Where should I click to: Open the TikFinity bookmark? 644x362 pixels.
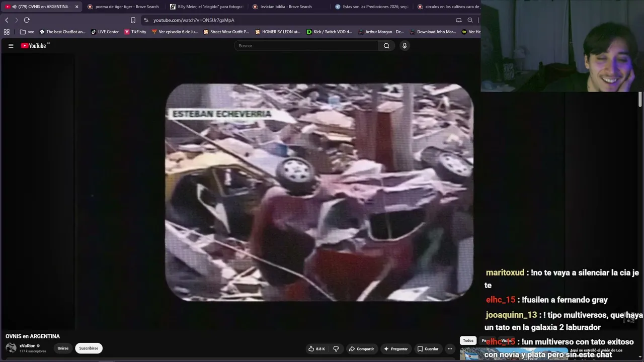135,32
